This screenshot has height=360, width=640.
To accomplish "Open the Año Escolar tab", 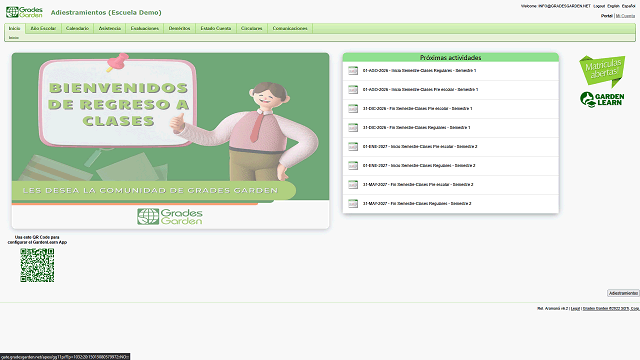I will [x=43, y=28].
